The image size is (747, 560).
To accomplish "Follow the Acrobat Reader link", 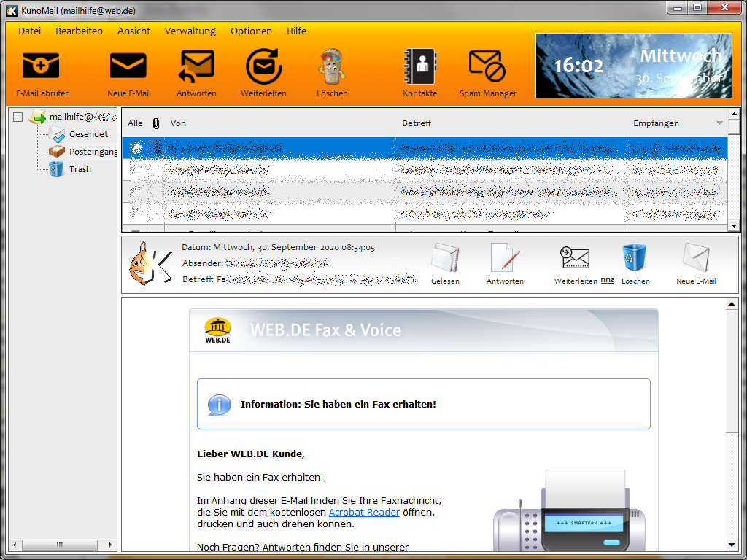I will click(364, 512).
